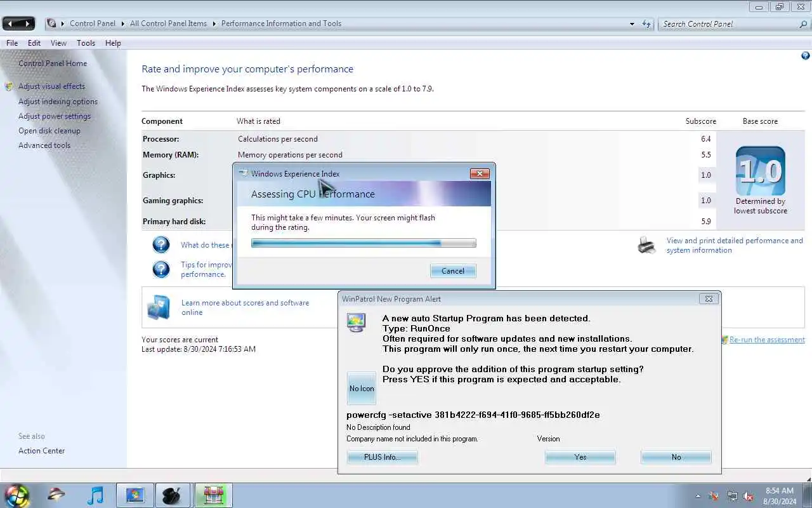
Task: Open Adjust power settings
Action: (x=55, y=116)
